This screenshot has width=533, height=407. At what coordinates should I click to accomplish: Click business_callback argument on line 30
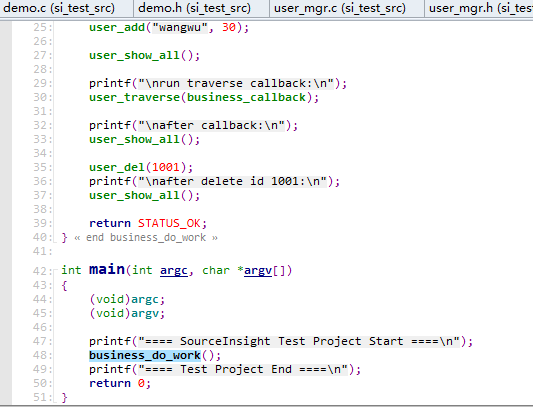tap(246, 98)
